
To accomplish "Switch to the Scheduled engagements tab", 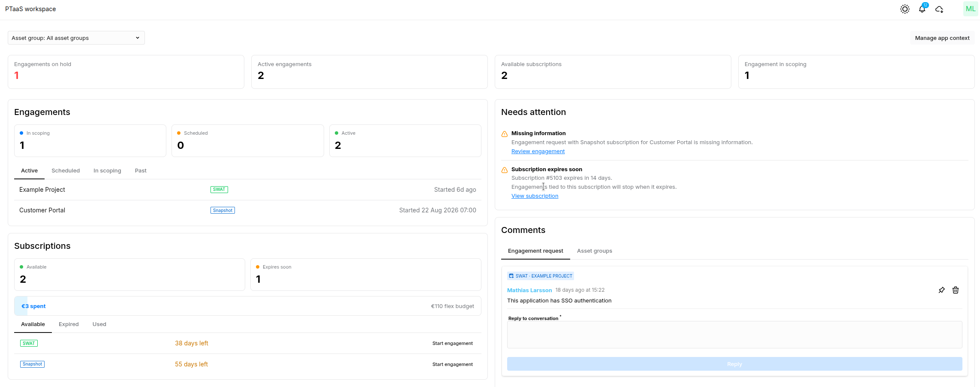I will click(66, 171).
